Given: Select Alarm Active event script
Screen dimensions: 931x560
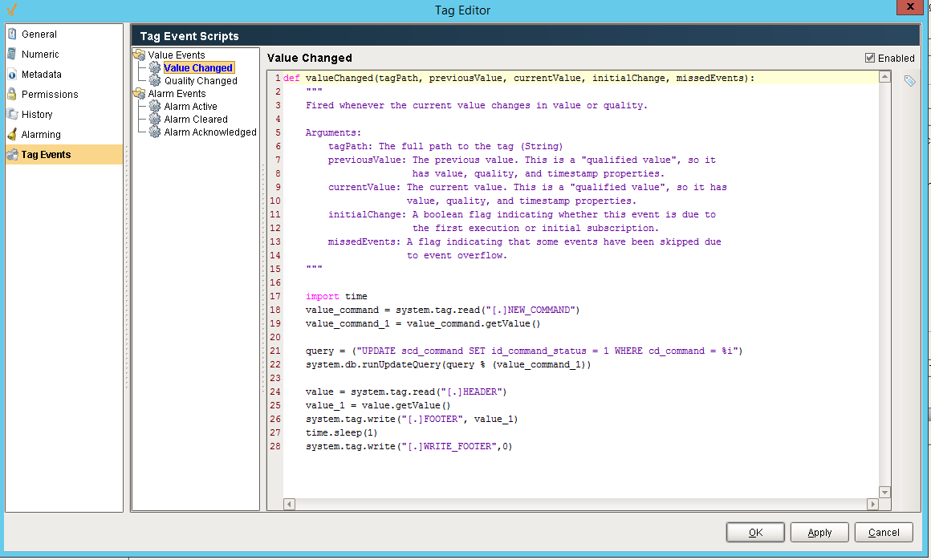Looking at the screenshot, I should pos(190,106).
